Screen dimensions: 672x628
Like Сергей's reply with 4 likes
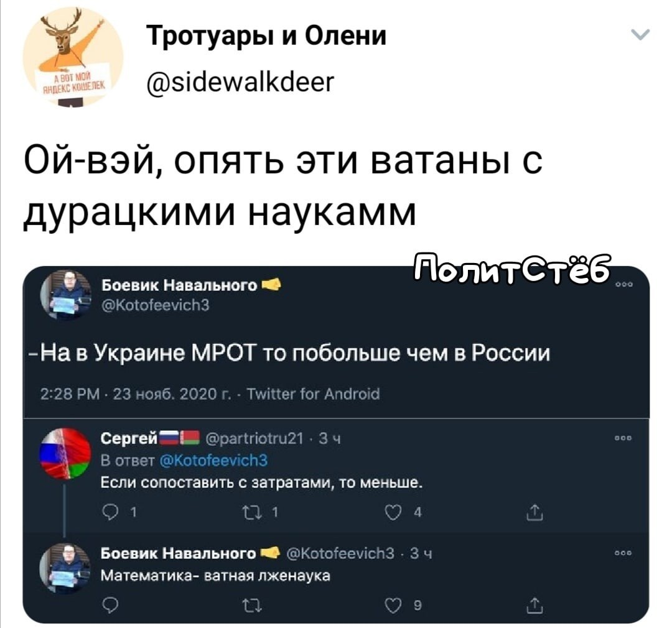(393, 512)
